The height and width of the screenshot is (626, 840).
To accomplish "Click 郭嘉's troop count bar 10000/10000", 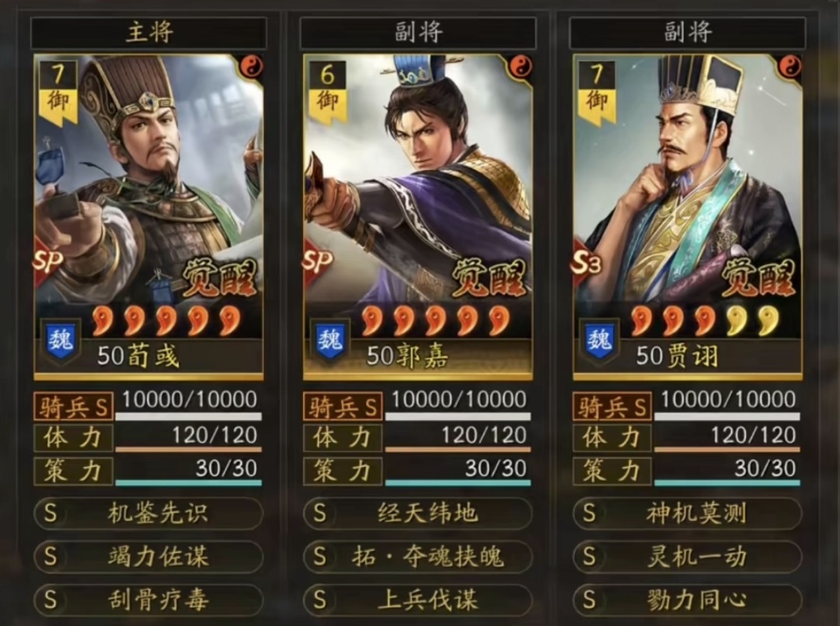I will [x=458, y=405].
